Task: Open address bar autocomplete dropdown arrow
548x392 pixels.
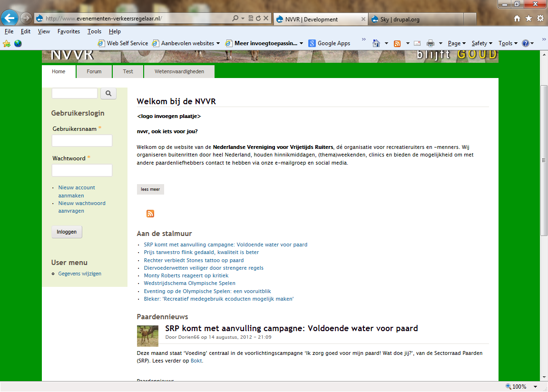Action: pos(243,18)
